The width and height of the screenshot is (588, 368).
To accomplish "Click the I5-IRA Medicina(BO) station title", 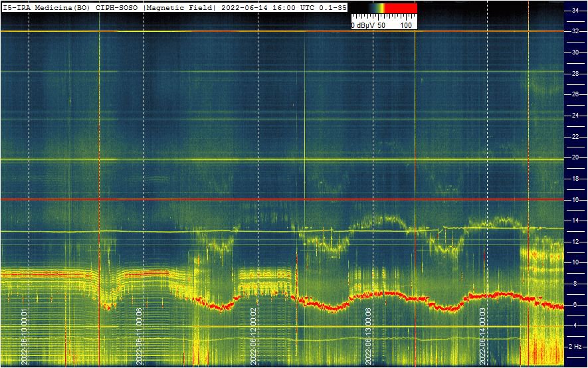I will (x=47, y=7).
